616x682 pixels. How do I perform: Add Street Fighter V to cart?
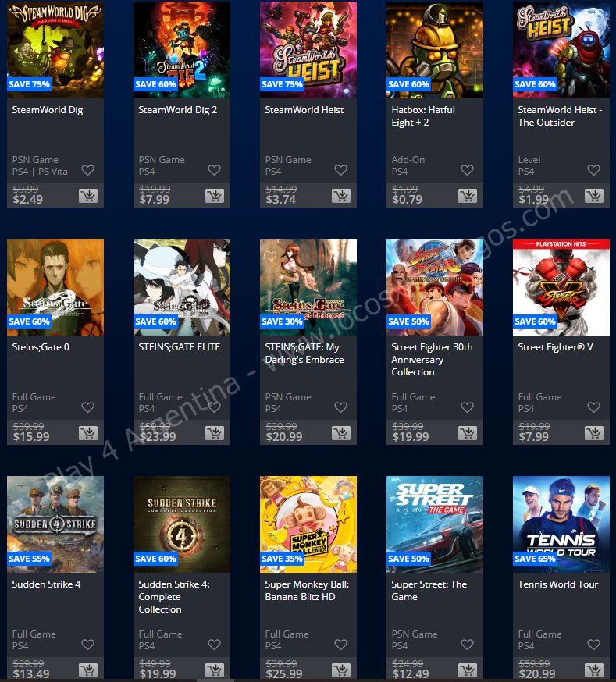pyautogui.click(x=594, y=433)
